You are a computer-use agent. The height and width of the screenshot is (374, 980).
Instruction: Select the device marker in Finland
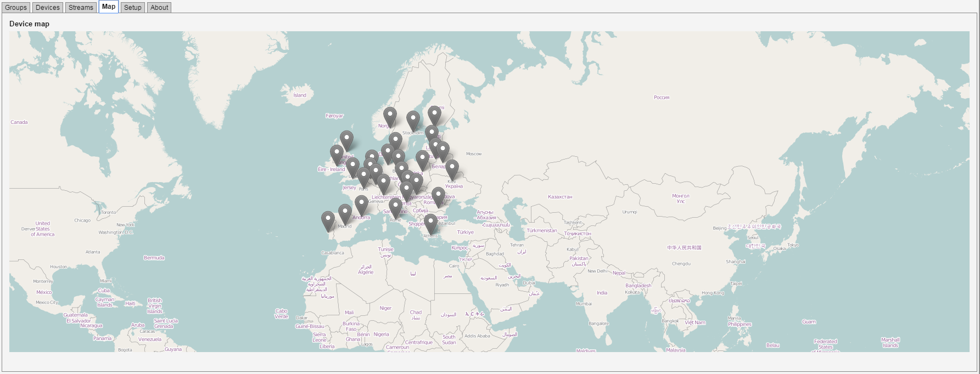click(434, 114)
